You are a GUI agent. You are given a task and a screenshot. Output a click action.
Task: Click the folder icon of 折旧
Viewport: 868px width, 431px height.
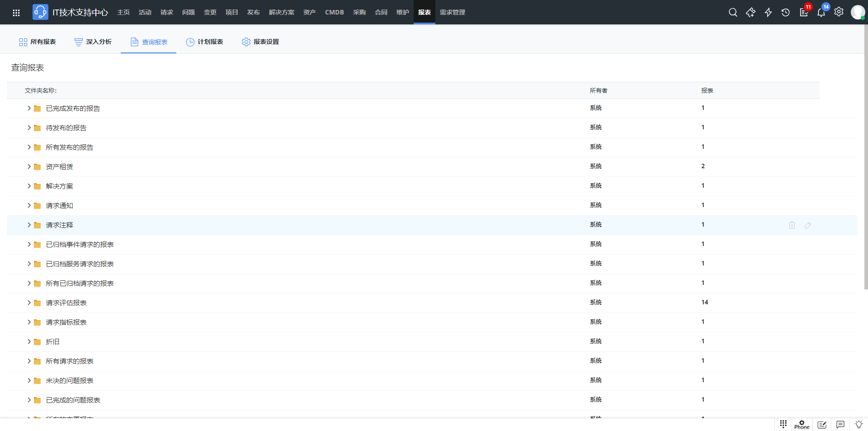coord(38,342)
